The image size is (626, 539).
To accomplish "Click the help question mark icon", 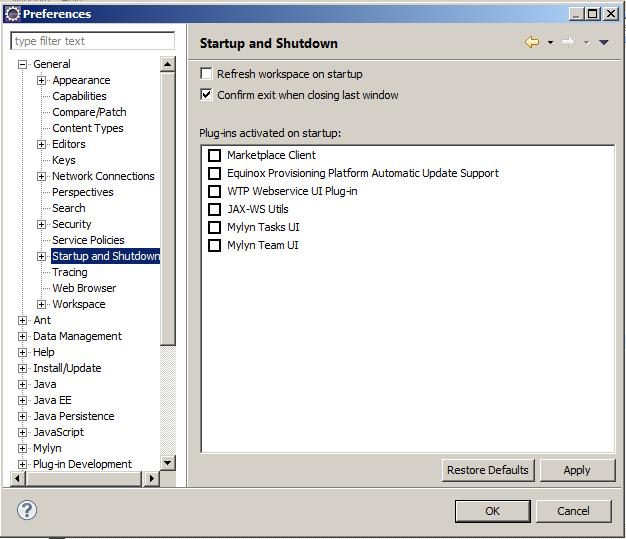I will click(x=27, y=510).
